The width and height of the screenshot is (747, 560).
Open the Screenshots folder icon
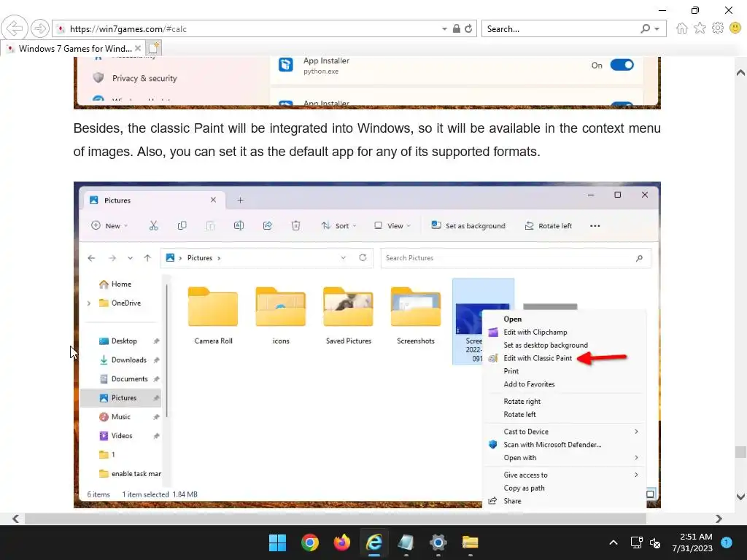point(415,307)
